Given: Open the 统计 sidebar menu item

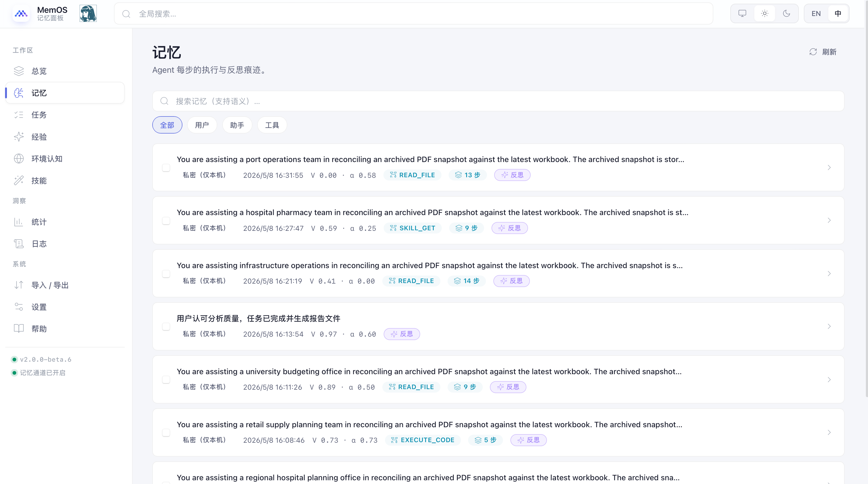Looking at the screenshot, I should coord(65,222).
